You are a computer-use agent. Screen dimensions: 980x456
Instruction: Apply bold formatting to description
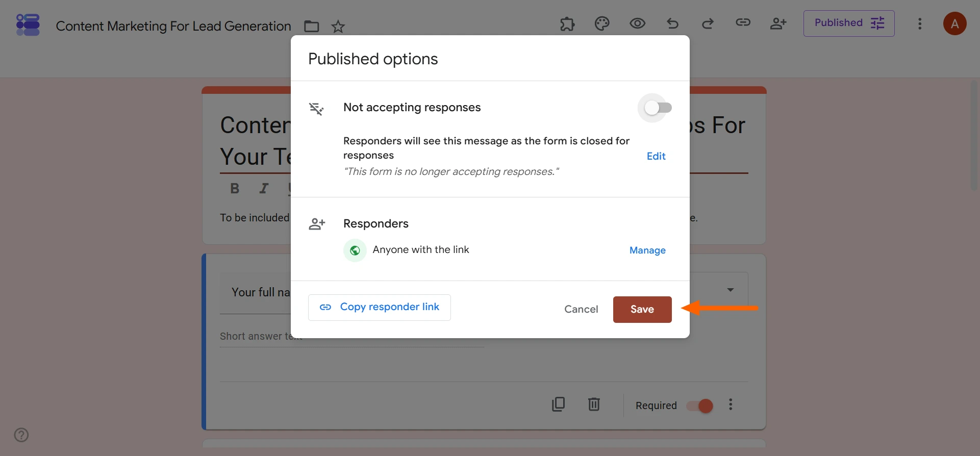pyautogui.click(x=235, y=189)
